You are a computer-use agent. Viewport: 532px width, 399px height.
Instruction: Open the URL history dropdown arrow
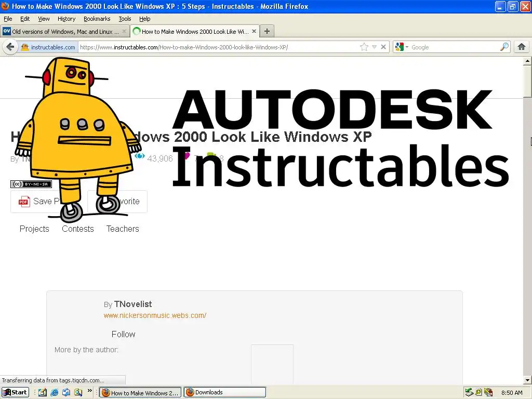tap(374, 47)
